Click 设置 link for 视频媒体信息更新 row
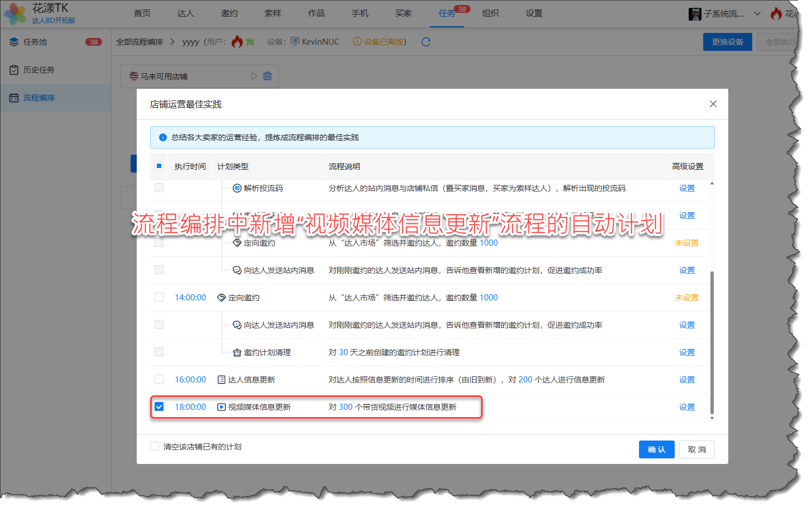 click(686, 407)
